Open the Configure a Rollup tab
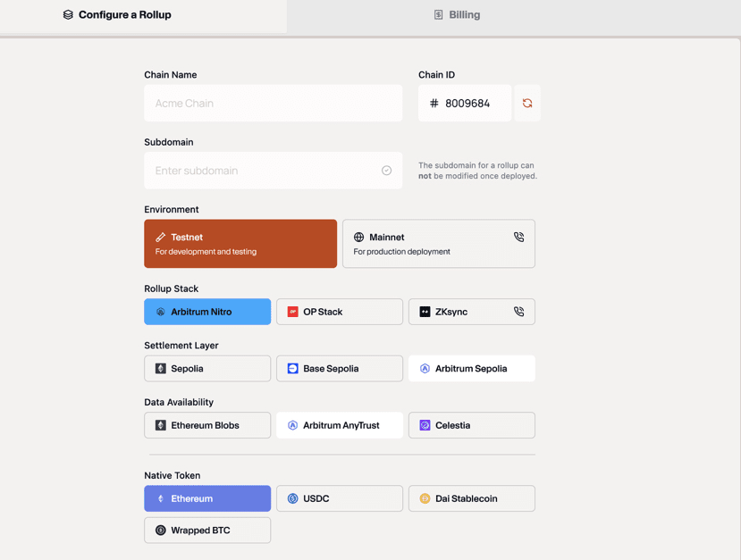 click(117, 15)
